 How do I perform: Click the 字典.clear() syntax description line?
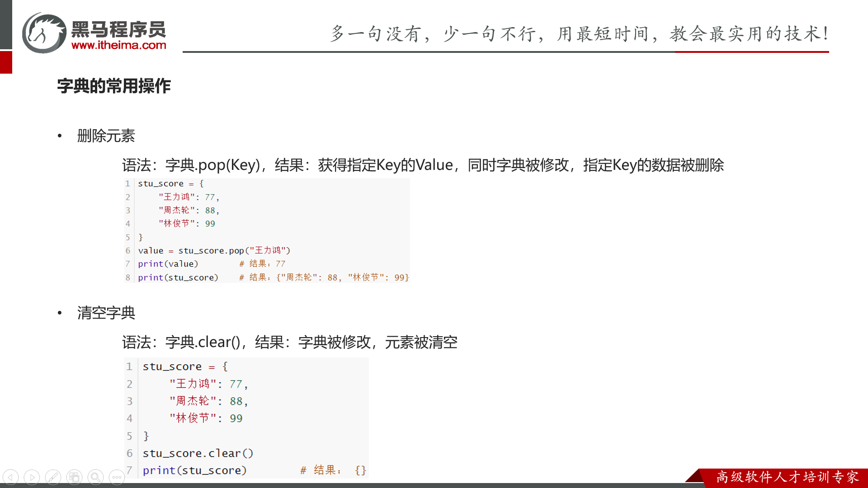(x=289, y=342)
